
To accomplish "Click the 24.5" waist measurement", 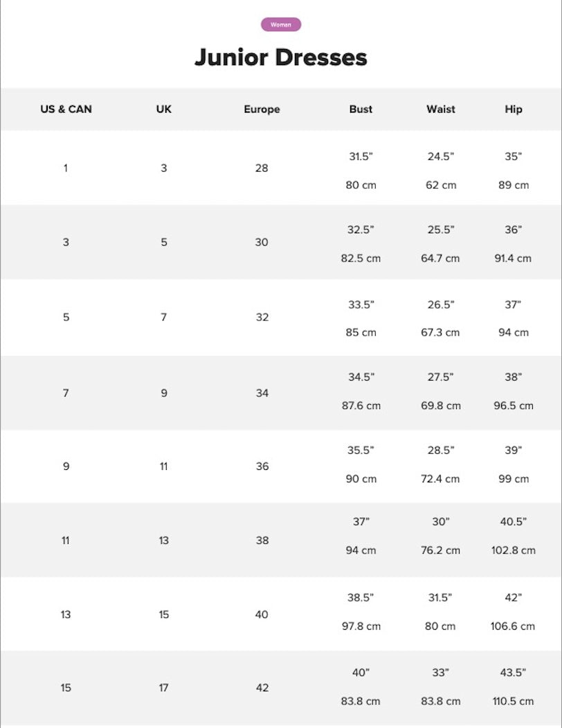I will pos(441,156).
